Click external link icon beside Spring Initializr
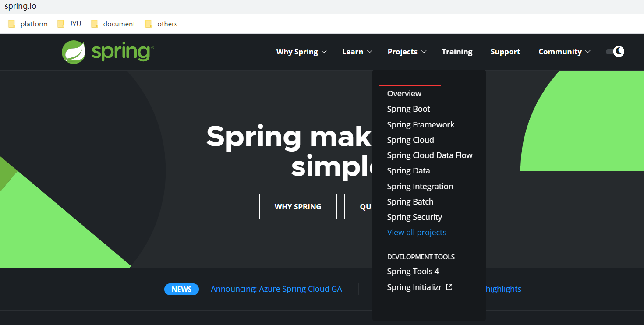Screen dimensions: 644x325 pyautogui.click(x=449, y=287)
